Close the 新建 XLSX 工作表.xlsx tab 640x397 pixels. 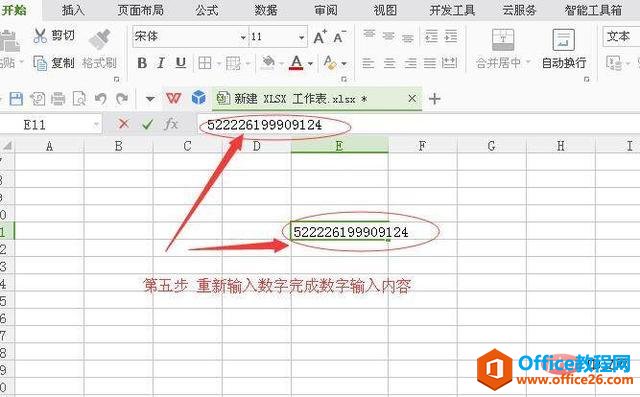tap(412, 98)
